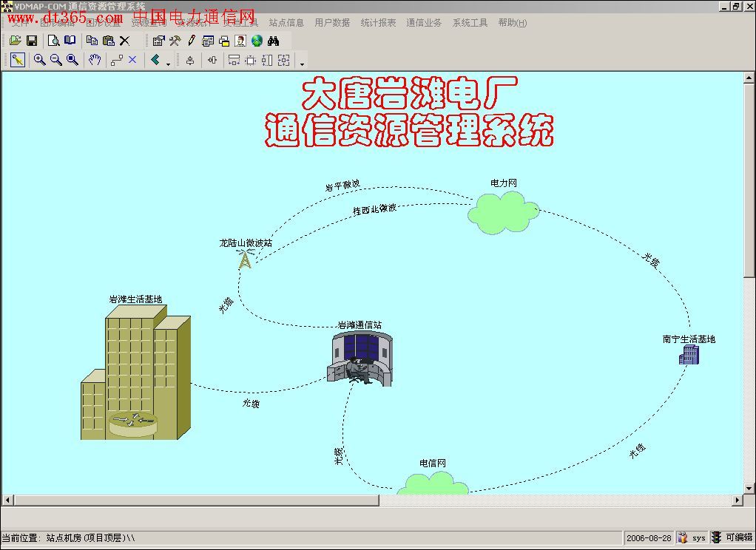The height and width of the screenshot is (550, 756).
Task: Click the hammer and wrench tools icon
Action: pos(175,41)
